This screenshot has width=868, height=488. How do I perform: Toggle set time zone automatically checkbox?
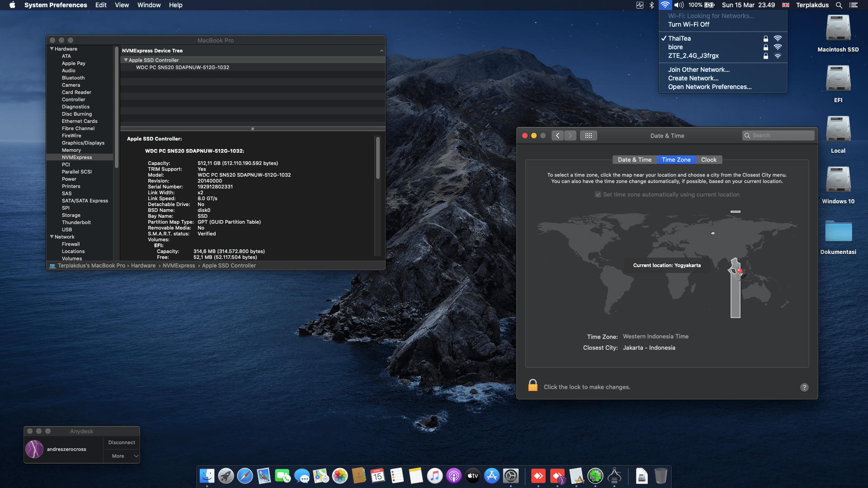click(598, 194)
